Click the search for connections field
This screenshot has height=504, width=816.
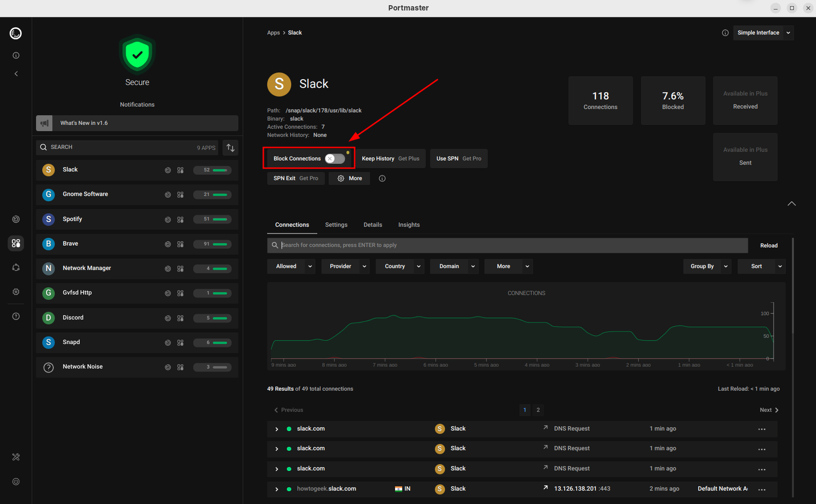tap(507, 245)
